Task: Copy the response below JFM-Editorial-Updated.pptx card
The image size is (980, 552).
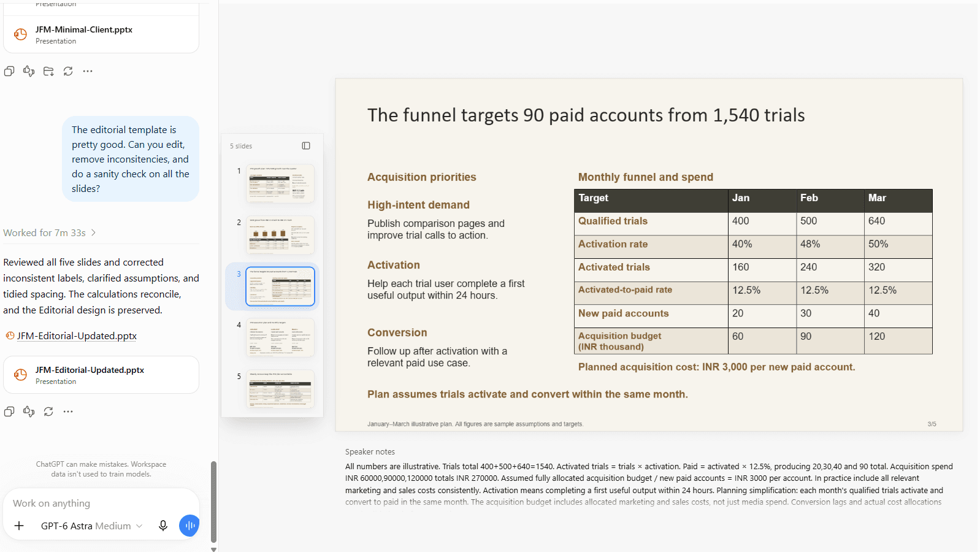Action: [9, 412]
